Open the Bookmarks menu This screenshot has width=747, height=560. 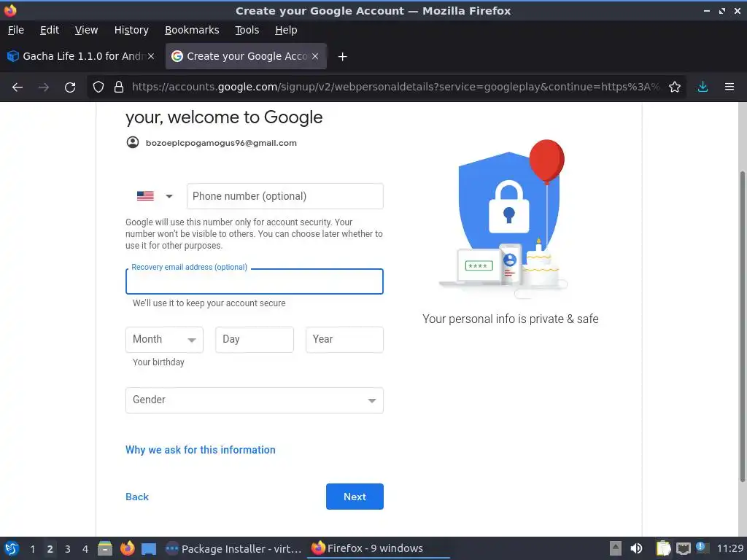click(192, 30)
